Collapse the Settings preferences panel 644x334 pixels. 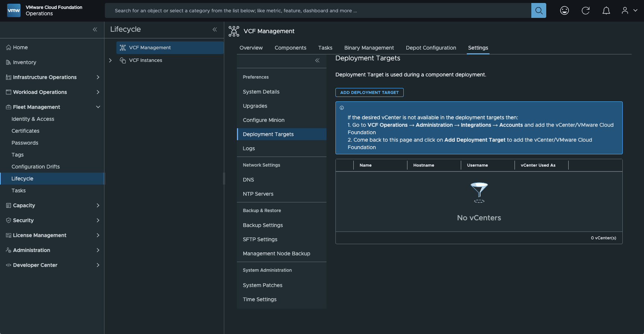coord(317,60)
